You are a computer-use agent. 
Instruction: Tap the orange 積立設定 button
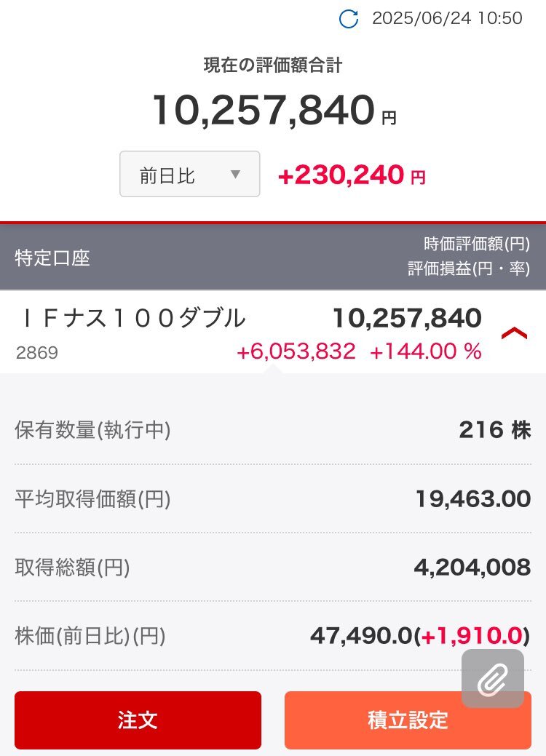coord(408,720)
